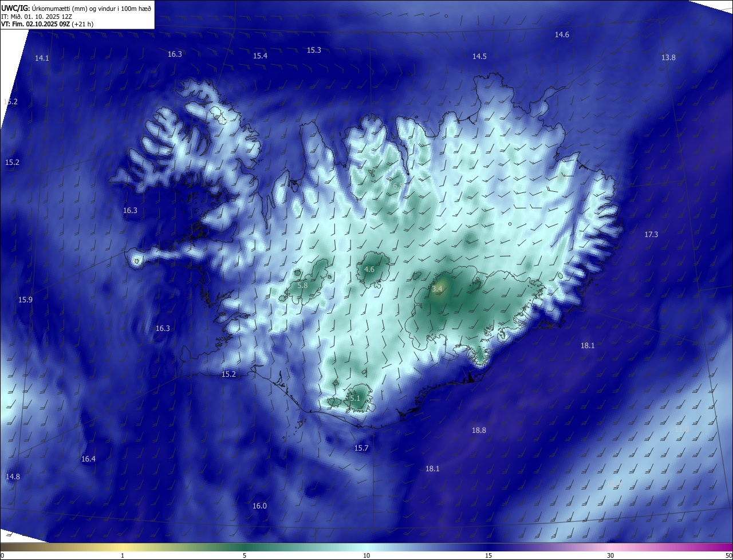The image size is (733, 560).
Task: Click the 14.8 value label
Action: click(13, 476)
